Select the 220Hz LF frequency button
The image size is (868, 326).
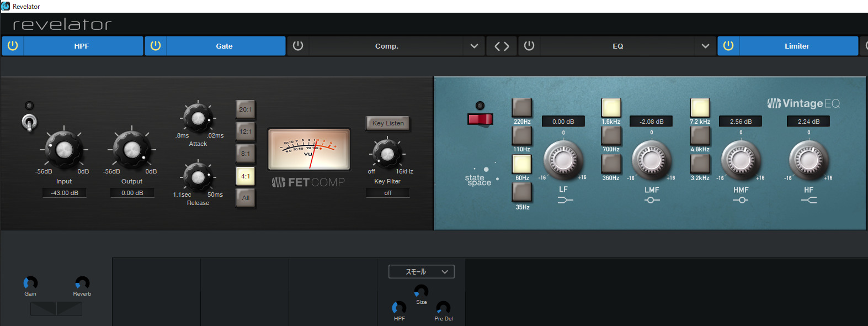(522, 108)
